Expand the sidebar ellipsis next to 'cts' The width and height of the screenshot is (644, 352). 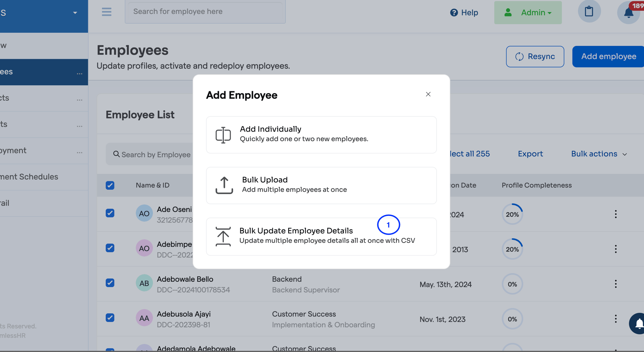pos(79,100)
